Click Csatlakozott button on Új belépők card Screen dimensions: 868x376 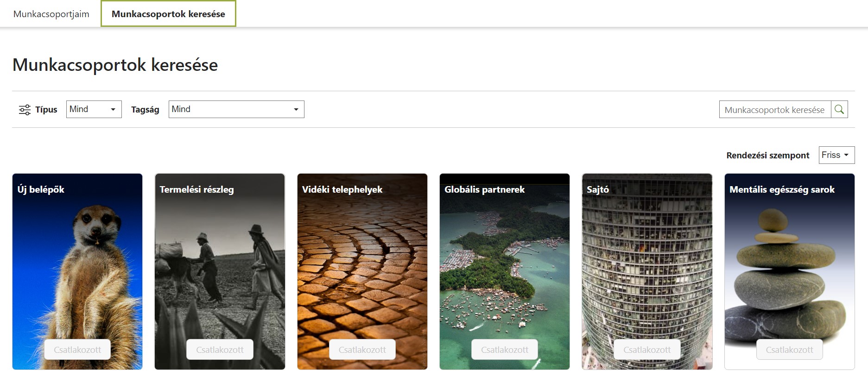coord(77,350)
